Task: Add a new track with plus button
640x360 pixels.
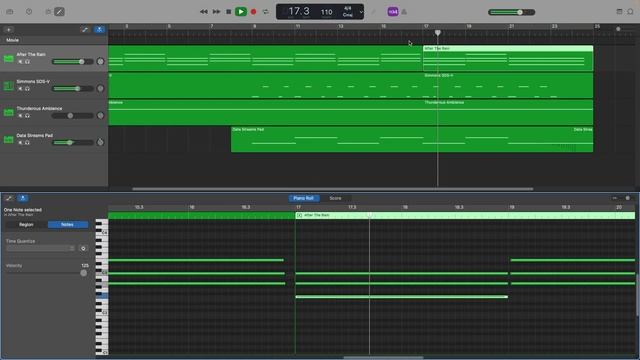Action: 9,29
